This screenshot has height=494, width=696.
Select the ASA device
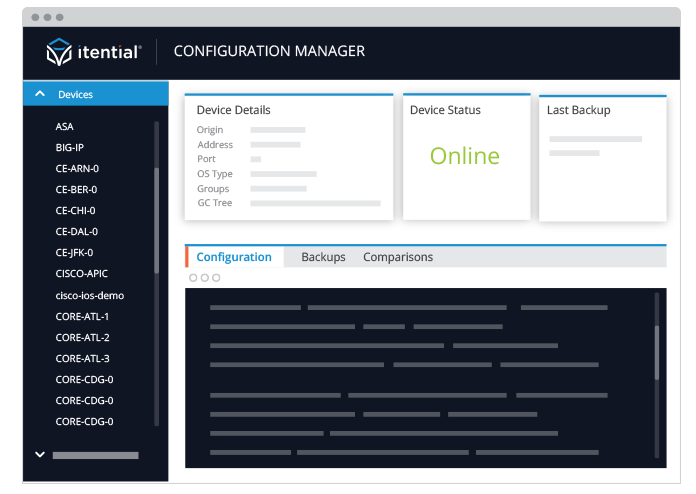pos(64,126)
